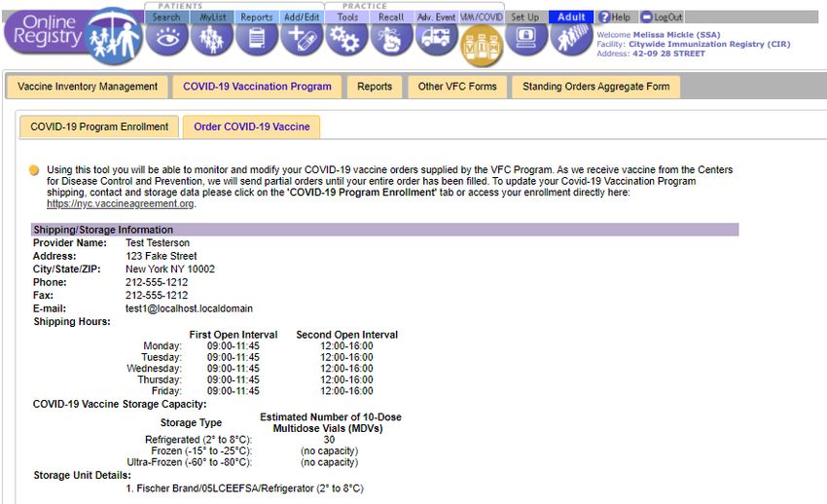Screen dimensions: 827x504
Task: Click address value 123 Fake Street
Action: 161,256
